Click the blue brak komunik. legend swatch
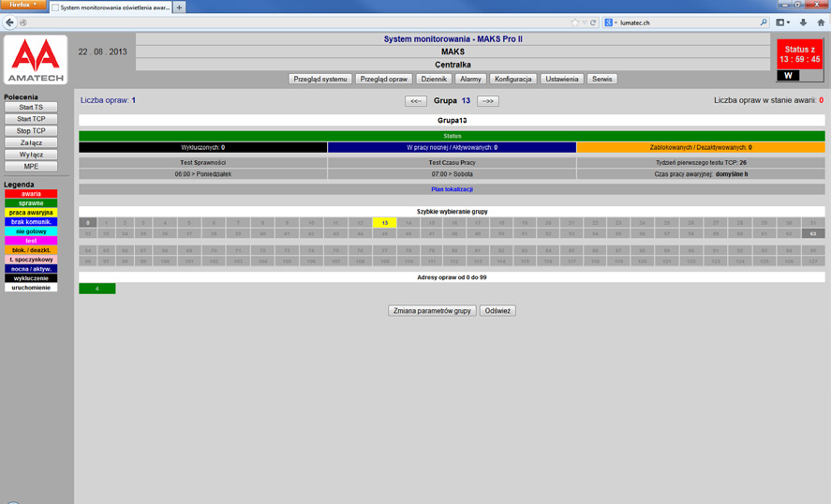Viewport: 831px width, 504px height. [x=31, y=222]
